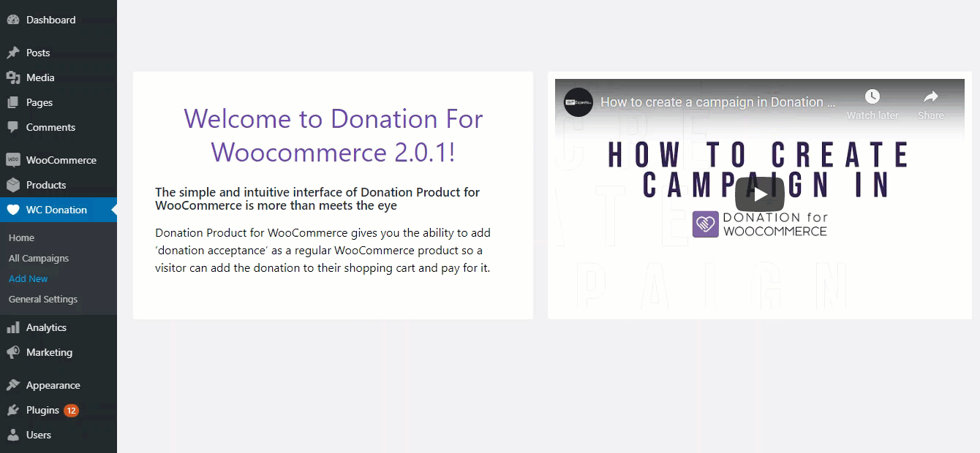980x453 pixels.
Task: Click the Share arrow icon on video
Action: click(930, 96)
